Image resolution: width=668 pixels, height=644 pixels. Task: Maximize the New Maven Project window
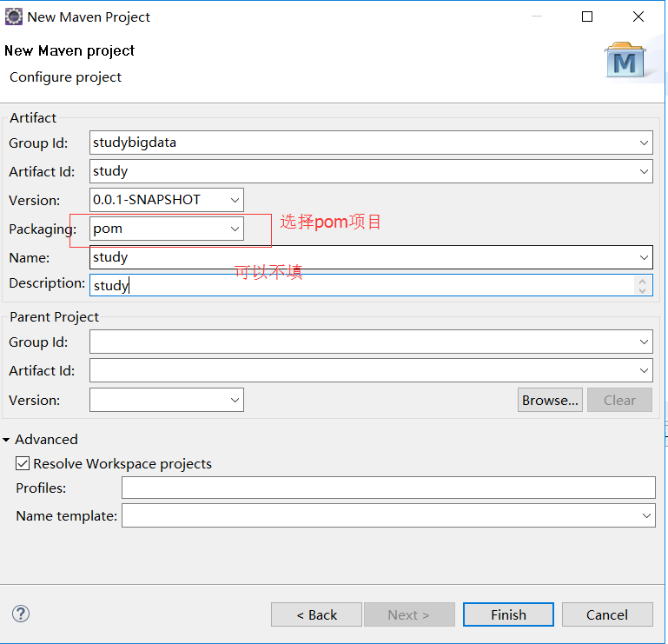click(x=587, y=17)
